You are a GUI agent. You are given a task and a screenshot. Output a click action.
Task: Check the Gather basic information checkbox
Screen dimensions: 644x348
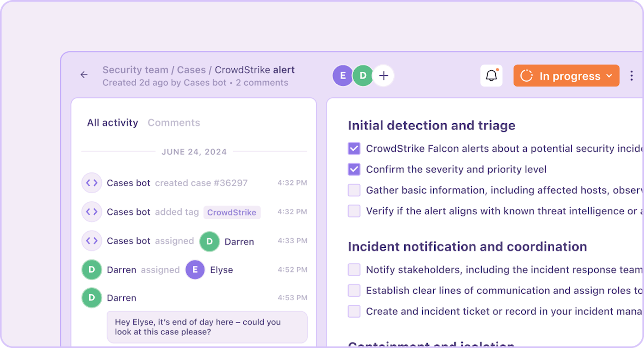(x=354, y=190)
